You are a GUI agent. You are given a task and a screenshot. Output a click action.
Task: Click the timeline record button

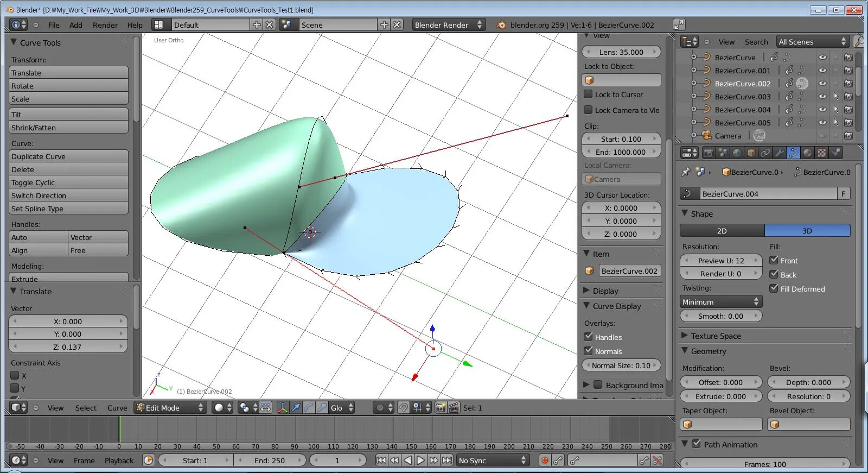point(545,461)
